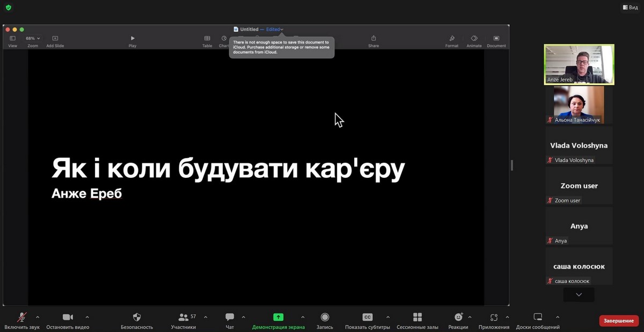Expand video options arrow next to camera
644x332 pixels.
click(87, 317)
